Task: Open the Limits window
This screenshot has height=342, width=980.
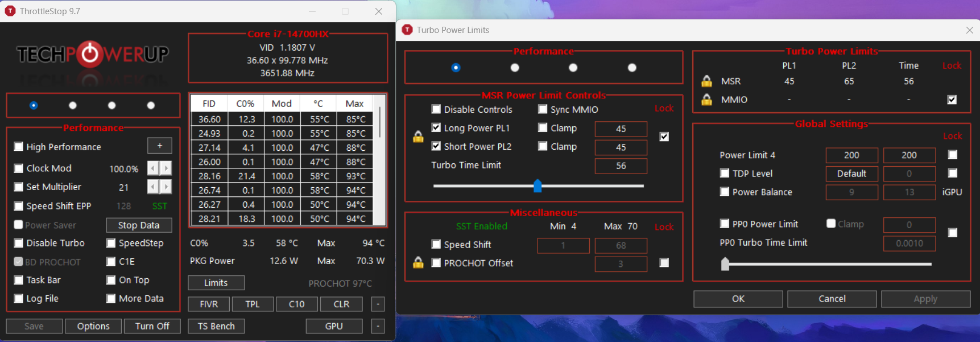Action: (x=216, y=283)
